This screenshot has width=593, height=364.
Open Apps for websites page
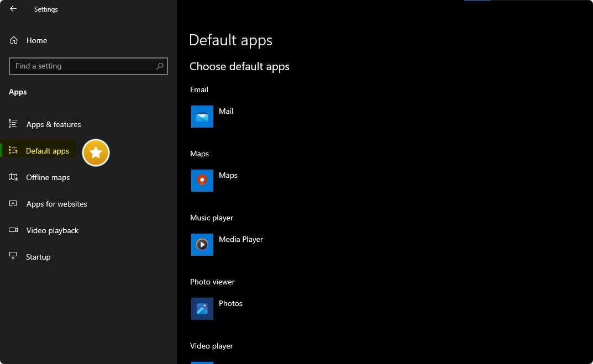point(57,204)
